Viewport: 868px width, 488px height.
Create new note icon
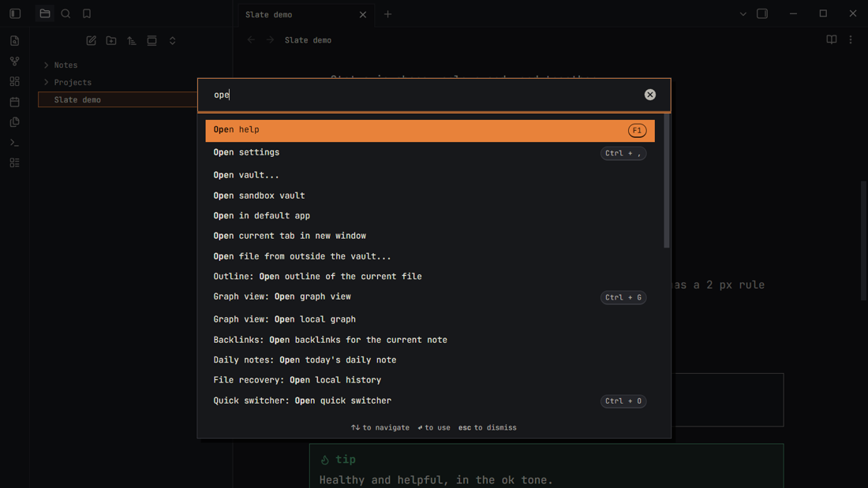[x=92, y=40]
